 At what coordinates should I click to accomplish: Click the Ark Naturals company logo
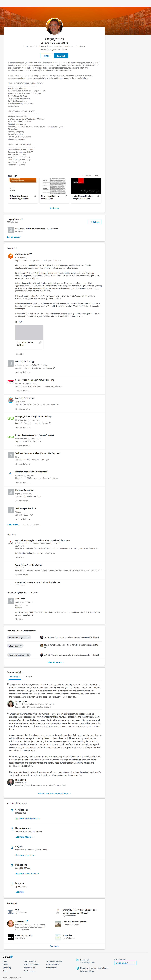pos(11,400)
